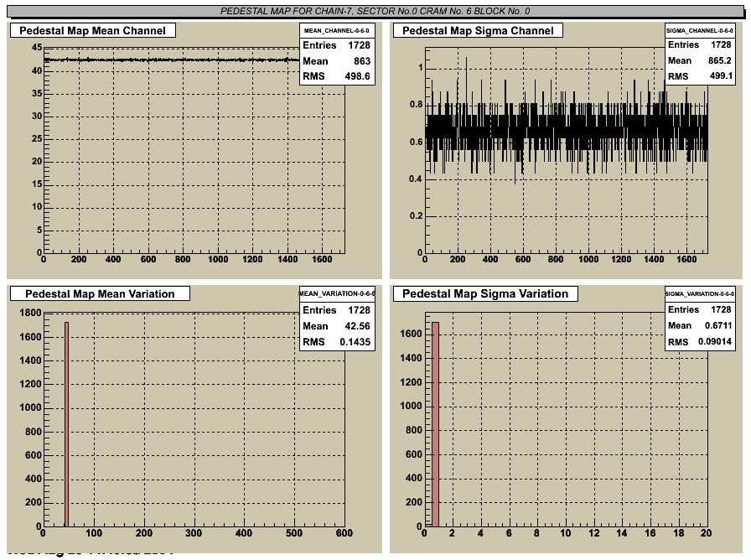
Task: Click x-axis label 18 in Sigma Variation plot
Action: tap(678, 532)
